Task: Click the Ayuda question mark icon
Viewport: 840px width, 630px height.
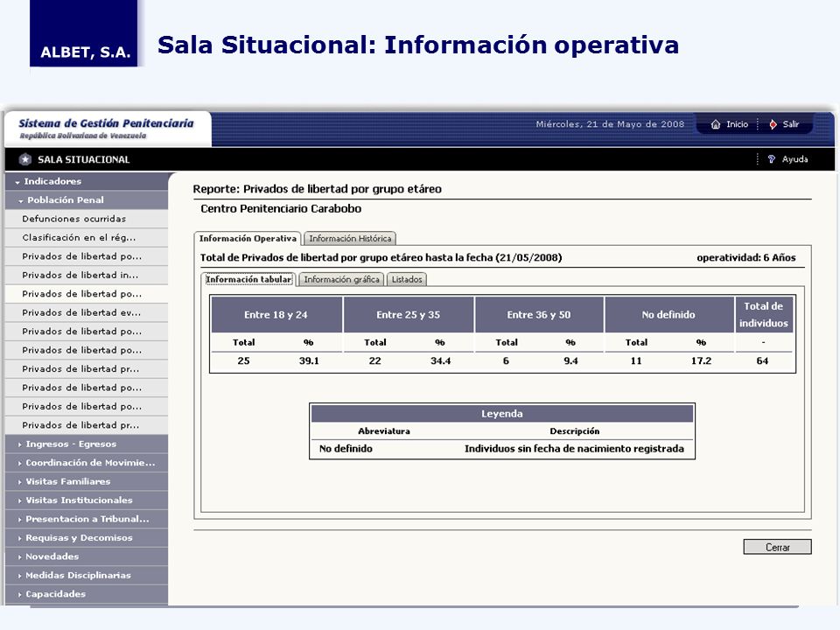Action: point(772,159)
